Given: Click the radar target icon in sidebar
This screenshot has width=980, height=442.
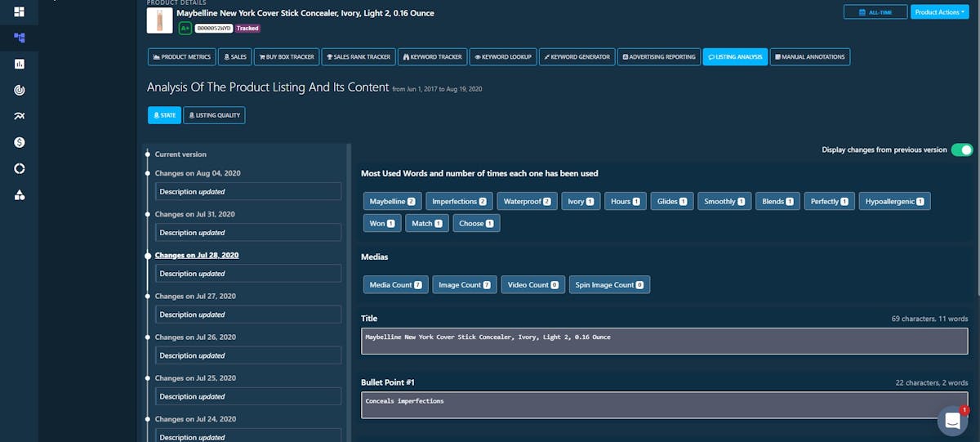Looking at the screenshot, I should click(x=20, y=90).
